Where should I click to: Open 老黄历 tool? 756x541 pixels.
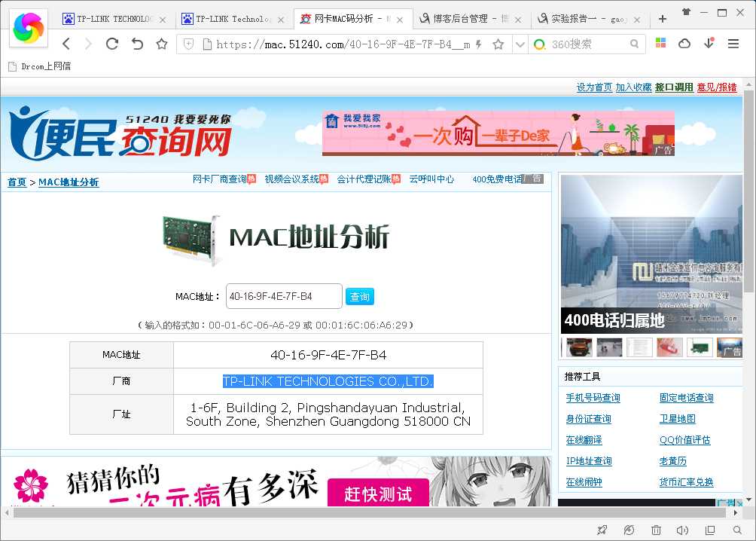(673, 461)
